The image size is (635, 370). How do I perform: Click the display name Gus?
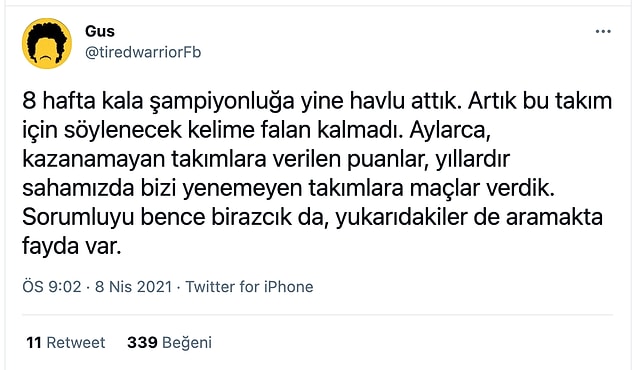pyautogui.click(x=100, y=31)
